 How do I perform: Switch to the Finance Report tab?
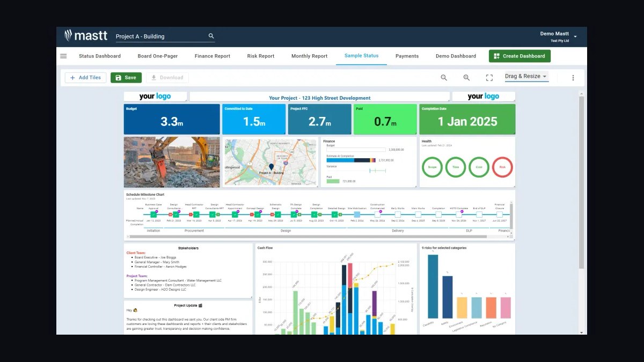pos(213,56)
